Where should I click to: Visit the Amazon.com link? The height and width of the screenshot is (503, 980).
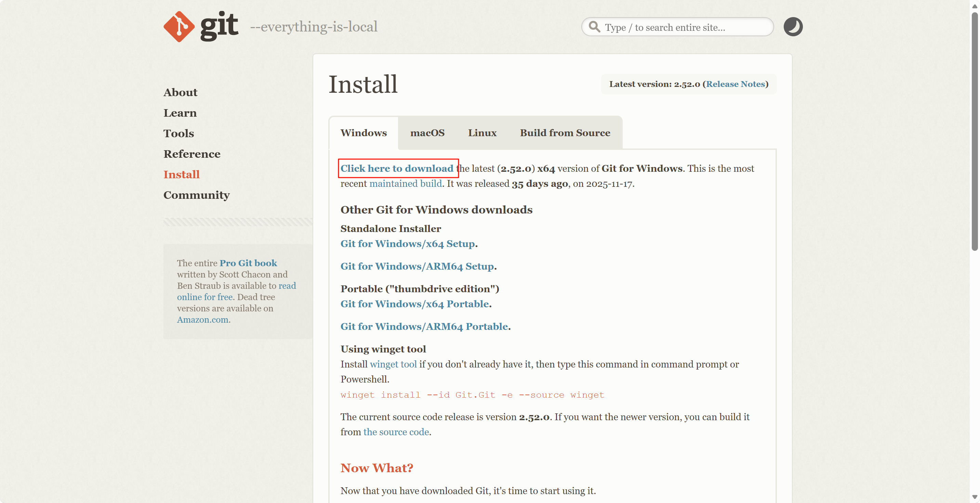[202, 320]
